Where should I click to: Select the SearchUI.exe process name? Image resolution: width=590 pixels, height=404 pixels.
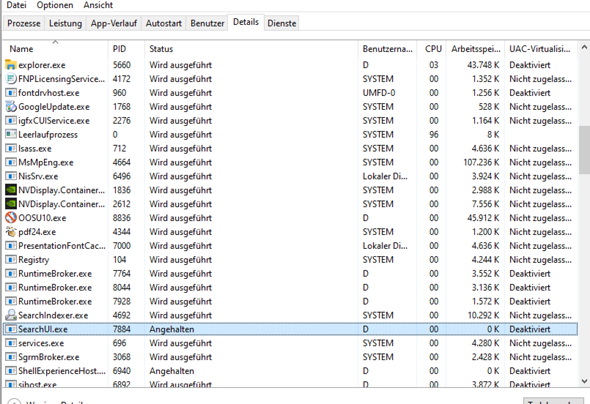point(43,329)
